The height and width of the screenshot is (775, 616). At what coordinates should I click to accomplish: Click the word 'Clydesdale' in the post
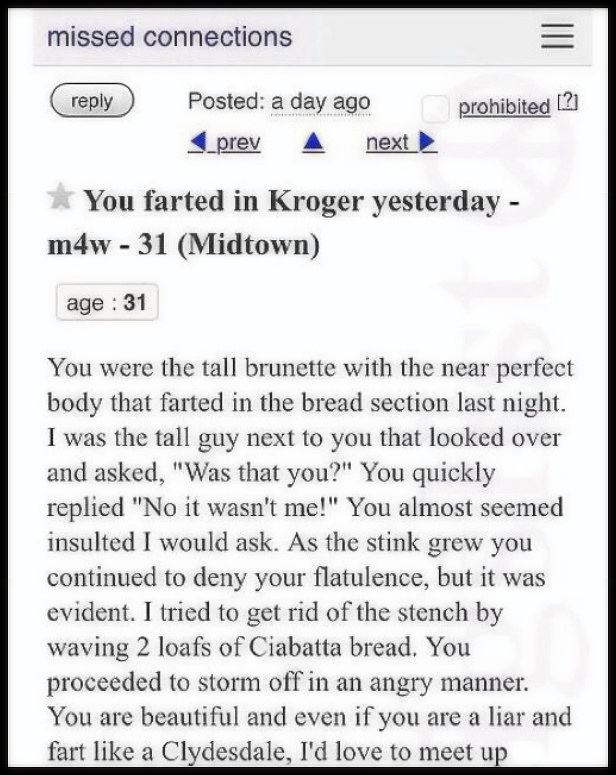pos(223,753)
